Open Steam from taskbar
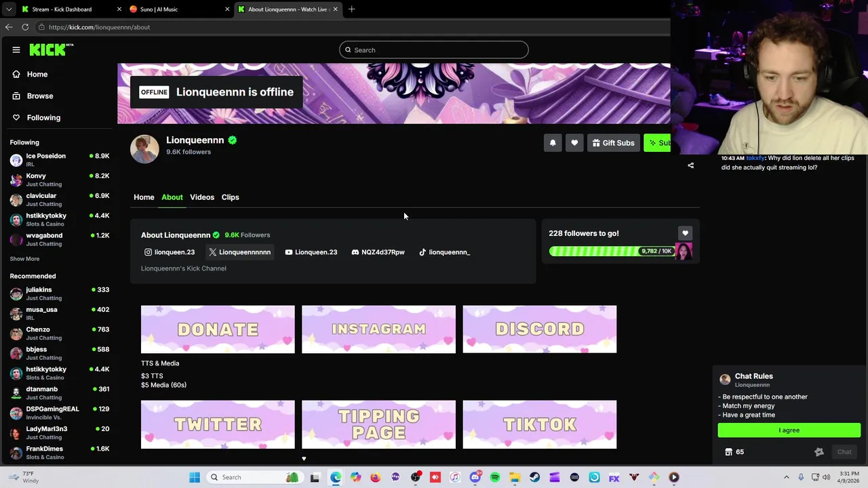868x488 pixels. [534, 477]
